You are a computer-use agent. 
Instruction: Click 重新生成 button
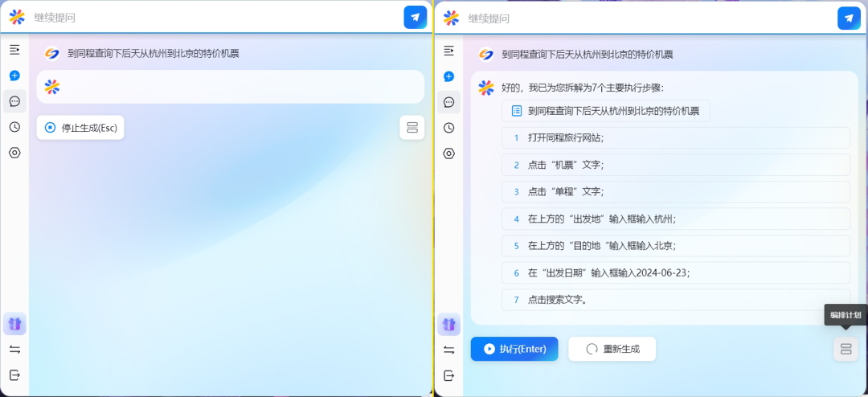coord(612,349)
